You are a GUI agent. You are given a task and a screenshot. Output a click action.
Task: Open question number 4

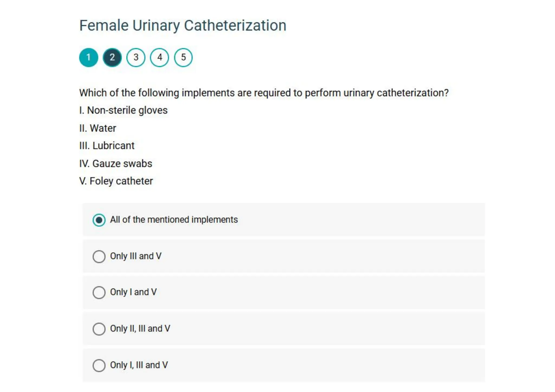pyautogui.click(x=160, y=57)
